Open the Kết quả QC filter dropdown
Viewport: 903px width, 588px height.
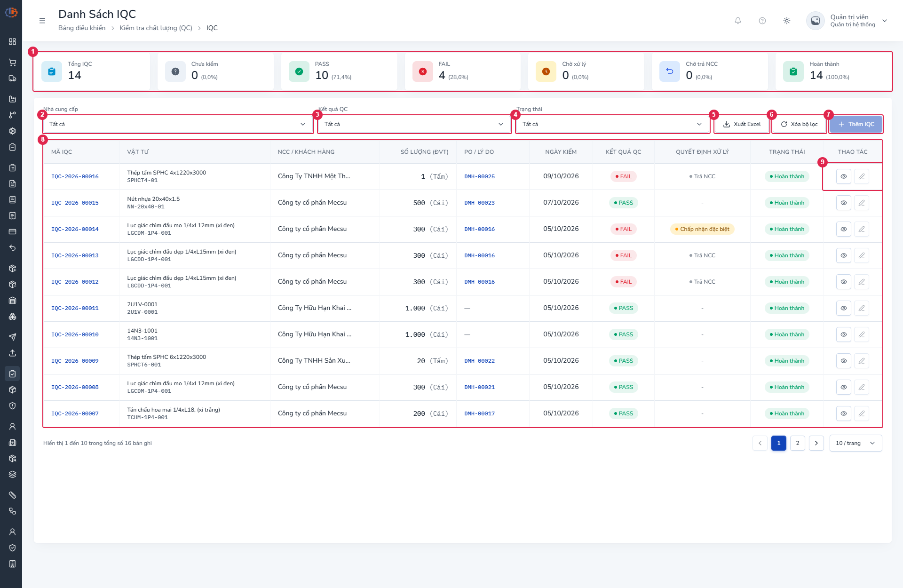tap(414, 124)
